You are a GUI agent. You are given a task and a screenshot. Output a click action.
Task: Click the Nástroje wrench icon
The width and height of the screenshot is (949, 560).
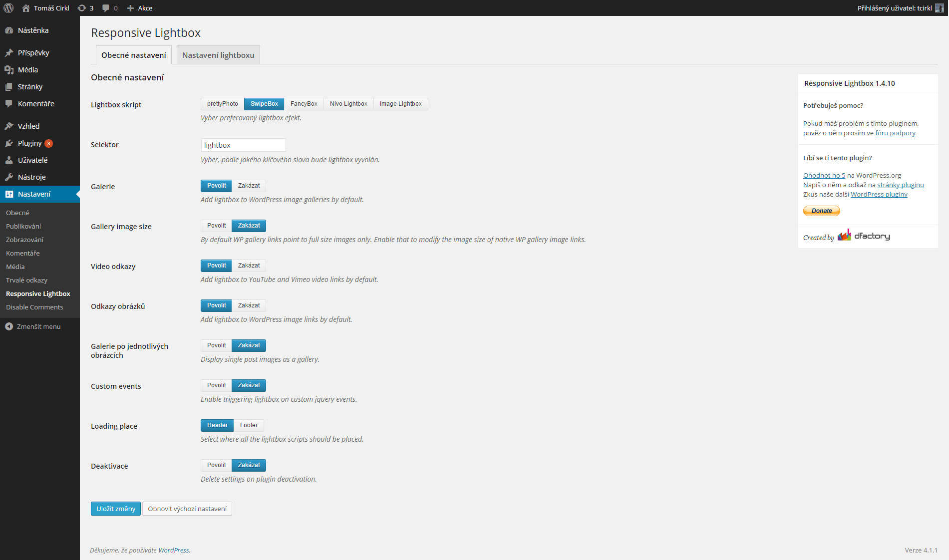point(9,177)
